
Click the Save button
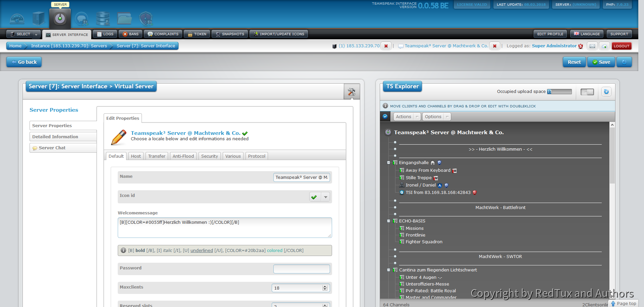point(601,62)
